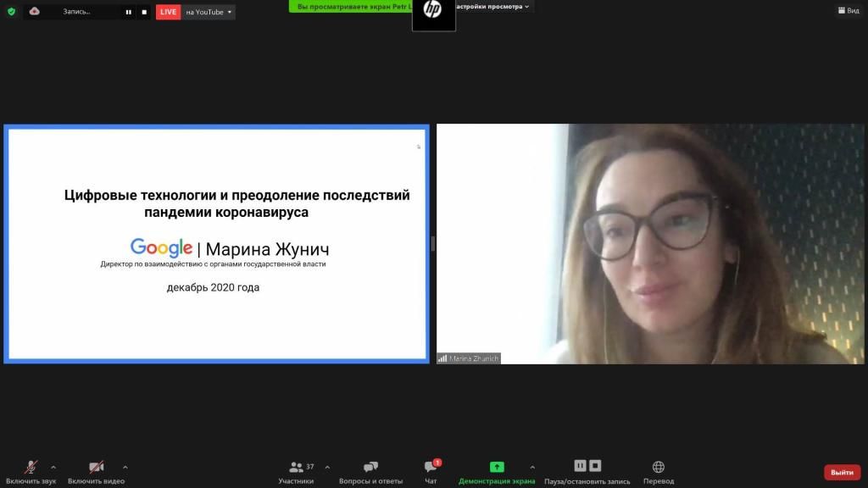Expand participants options arrow
868x488 pixels.
[327, 468]
